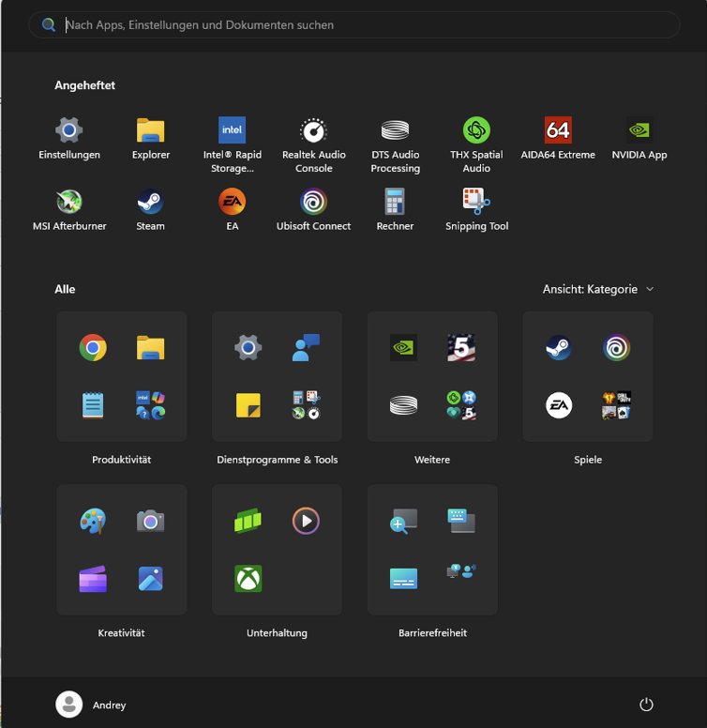Open Andrey user account menu
Image resolution: width=707 pixels, height=728 pixels.
click(x=91, y=705)
